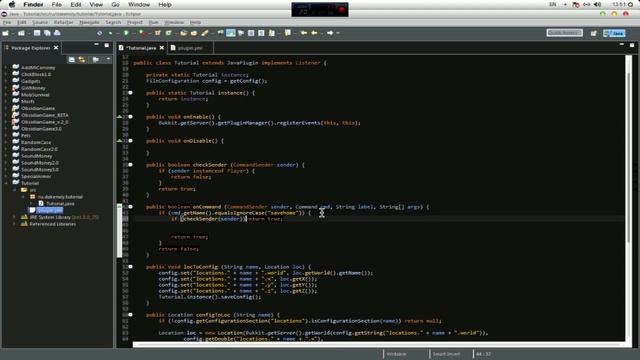Maximize the Package Explorer view

(107, 45)
